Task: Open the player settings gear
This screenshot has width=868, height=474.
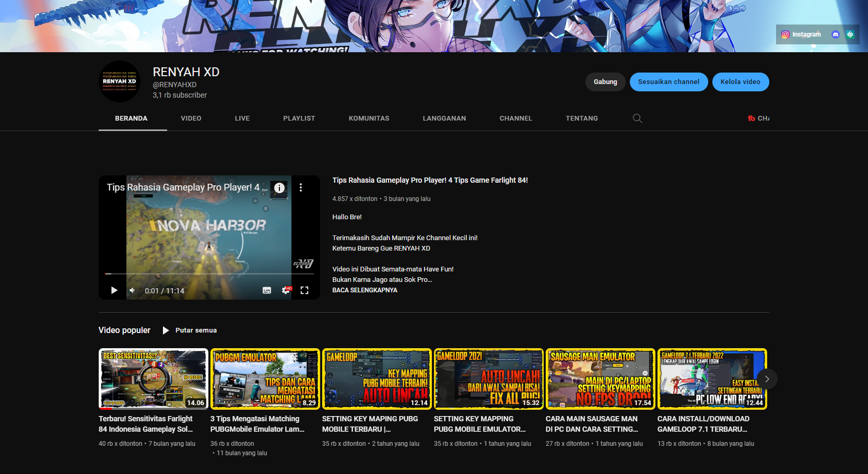Action: coord(286,290)
